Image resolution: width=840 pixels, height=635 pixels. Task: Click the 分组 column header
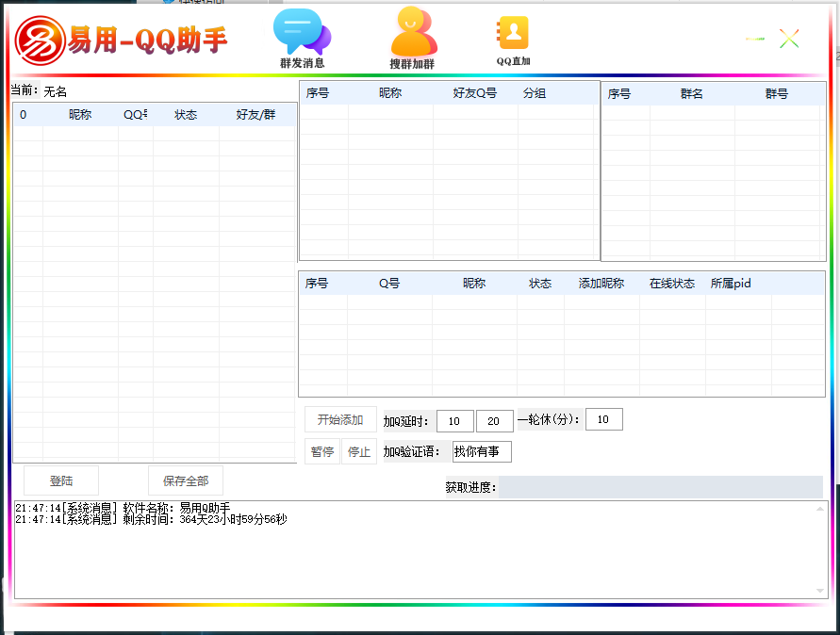click(535, 93)
